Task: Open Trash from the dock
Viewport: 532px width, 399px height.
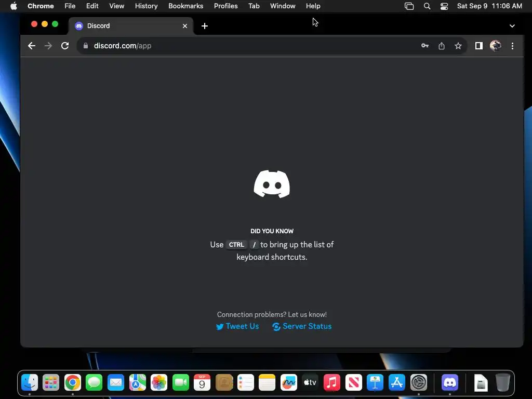Action: [x=503, y=383]
